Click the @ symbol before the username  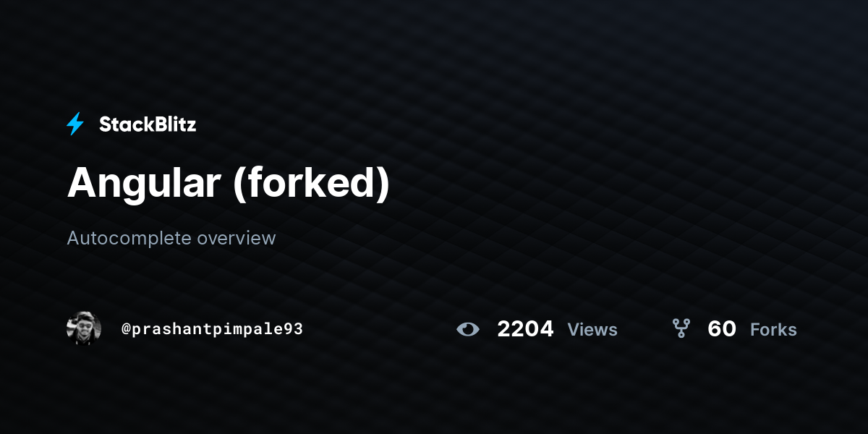pyautogui.click(x=126, y=329)
